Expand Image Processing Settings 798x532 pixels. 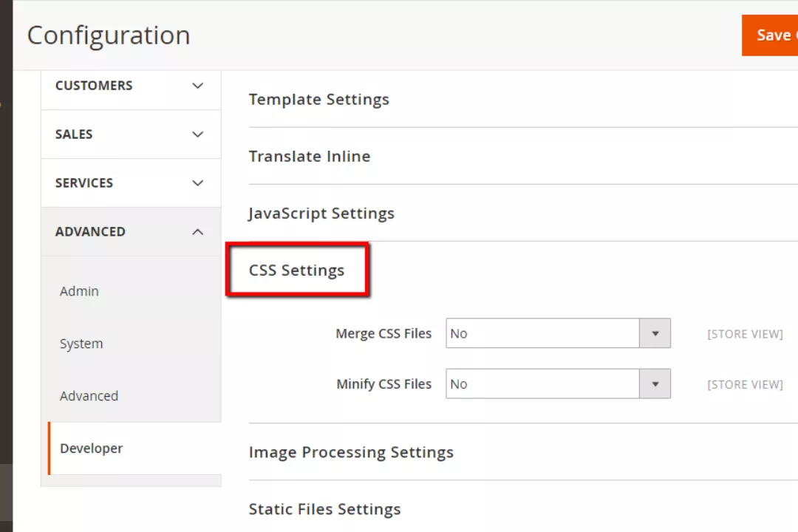(351, 452)
